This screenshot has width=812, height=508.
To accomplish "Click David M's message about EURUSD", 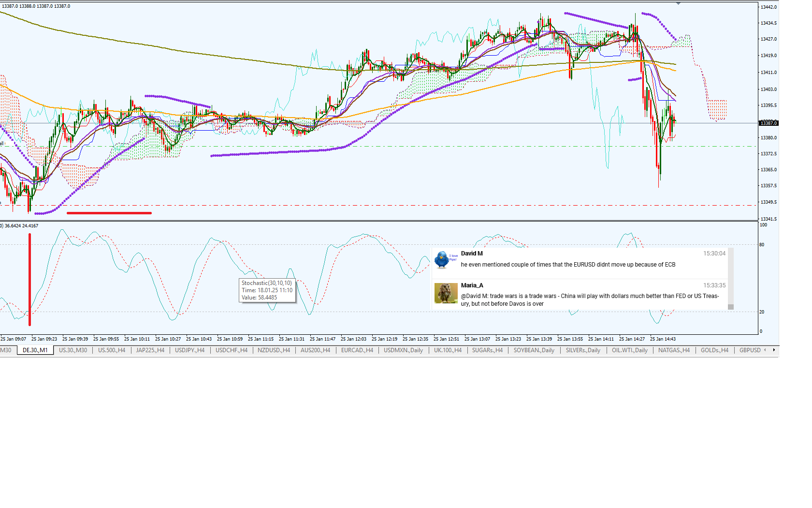I will click(x=568, y=265).
